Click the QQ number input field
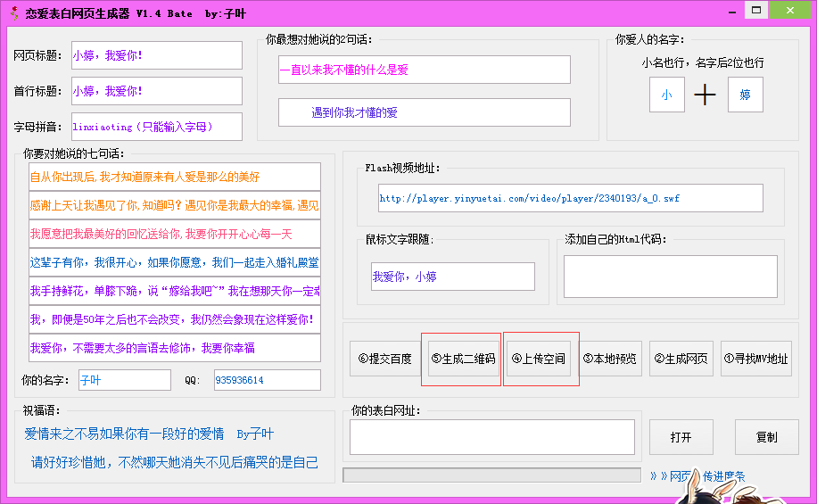 [x=267, y=380]
